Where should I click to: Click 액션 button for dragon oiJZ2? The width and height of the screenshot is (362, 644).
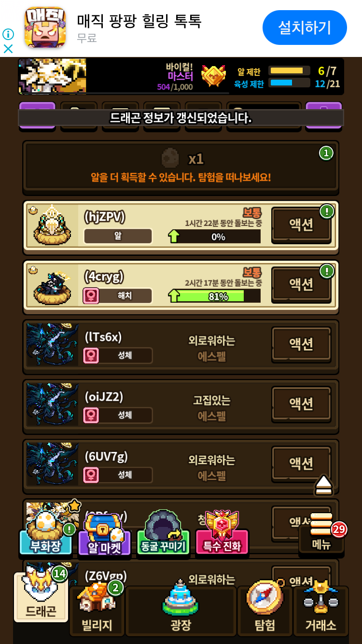pos(301,404)
